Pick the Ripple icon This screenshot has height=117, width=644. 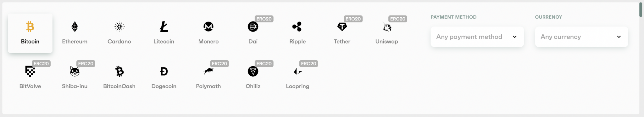pyautogui.click(x=297, y=27)
